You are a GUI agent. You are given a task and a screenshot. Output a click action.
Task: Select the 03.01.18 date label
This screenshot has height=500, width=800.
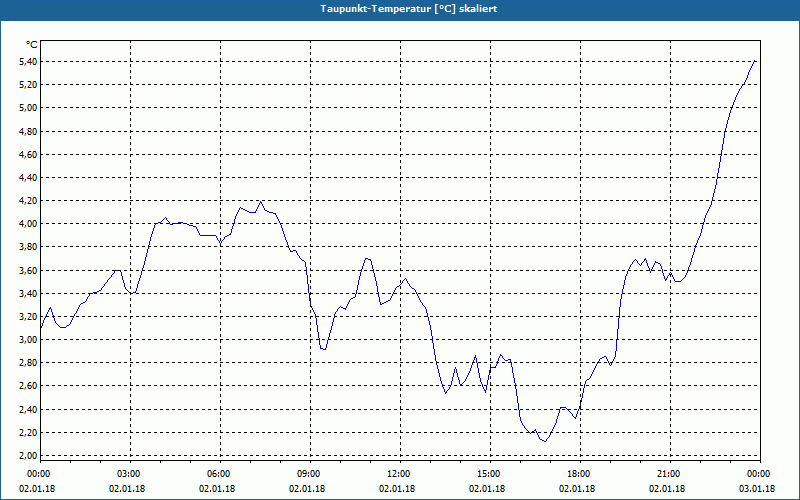(757, 489)
